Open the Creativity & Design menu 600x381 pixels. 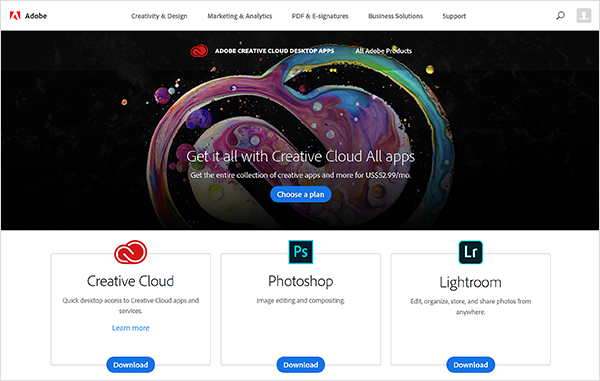point(159,16)
